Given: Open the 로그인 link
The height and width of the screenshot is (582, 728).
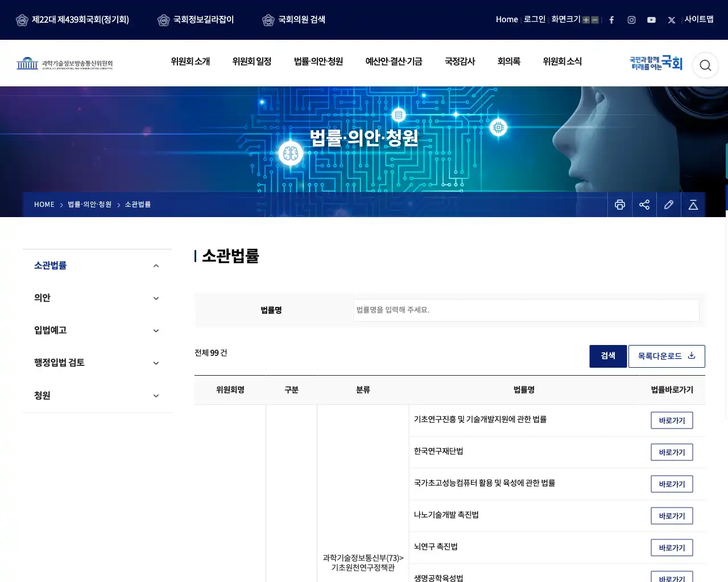Looking at the screenshot, I should coord(535,19).
